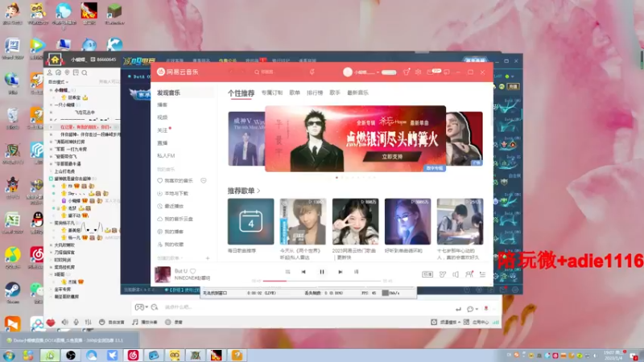The width and height of the screenshot is (644, 362).
Task: Show lyrics using the player bar lyric icon
Action: (x=356, y=272)
